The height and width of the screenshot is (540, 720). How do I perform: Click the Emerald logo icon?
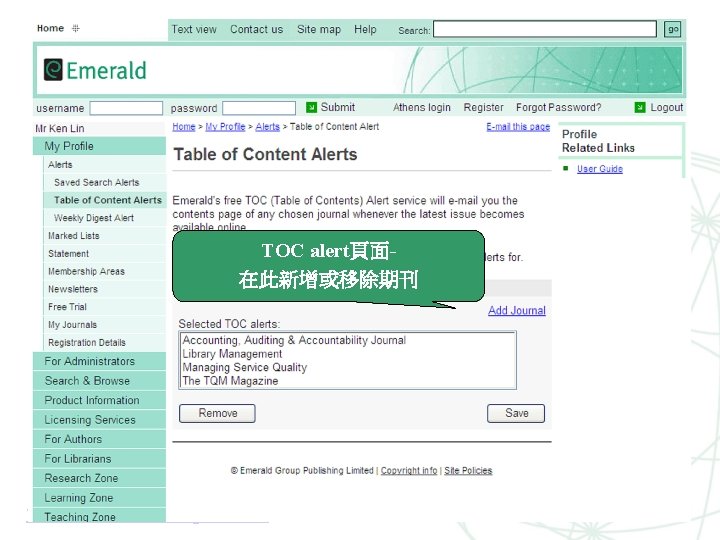point(53,70)
